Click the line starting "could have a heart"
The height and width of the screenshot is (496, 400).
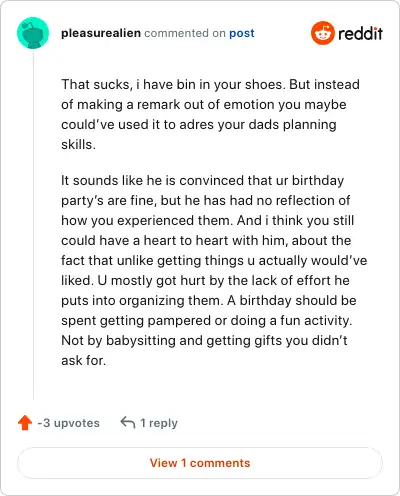pos(206,240)
